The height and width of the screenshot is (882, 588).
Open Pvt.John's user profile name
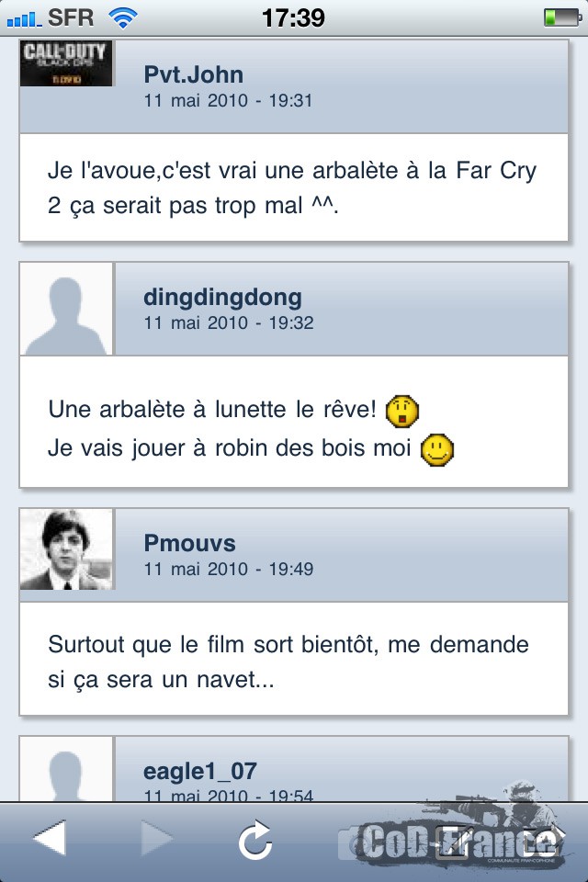pyautogui.click(x=194, y=74)
